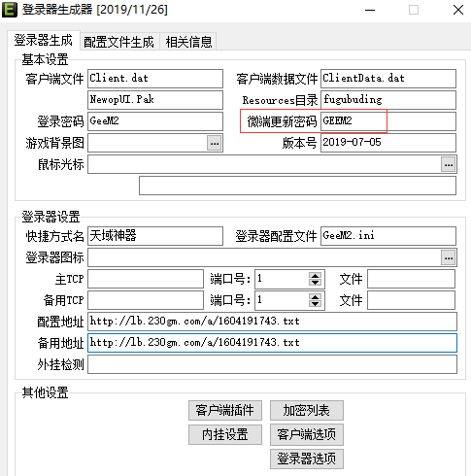This screenshot has height=476, width=471.
Task: Focus 登录密码 field
Action: [x=155, y=121]
